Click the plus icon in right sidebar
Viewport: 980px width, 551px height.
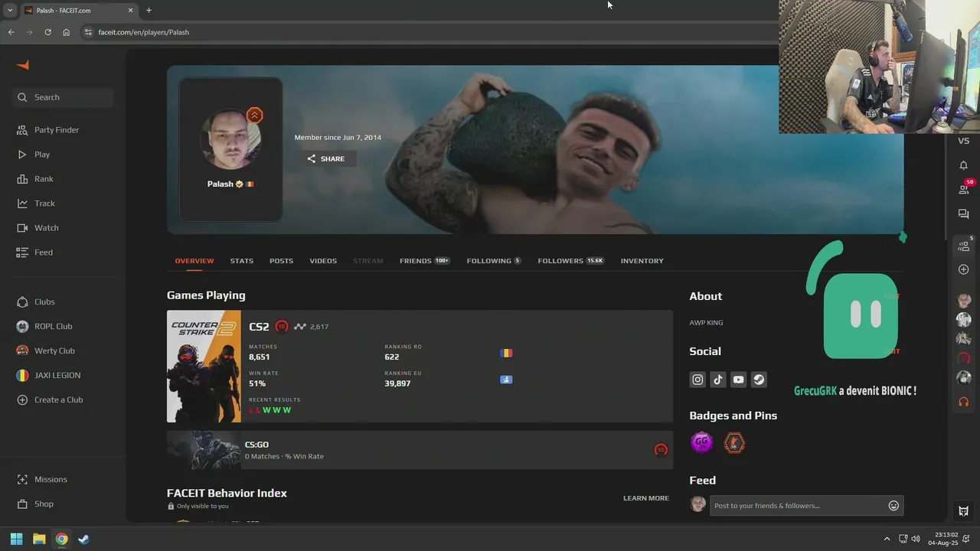click(x=964, y=269)
